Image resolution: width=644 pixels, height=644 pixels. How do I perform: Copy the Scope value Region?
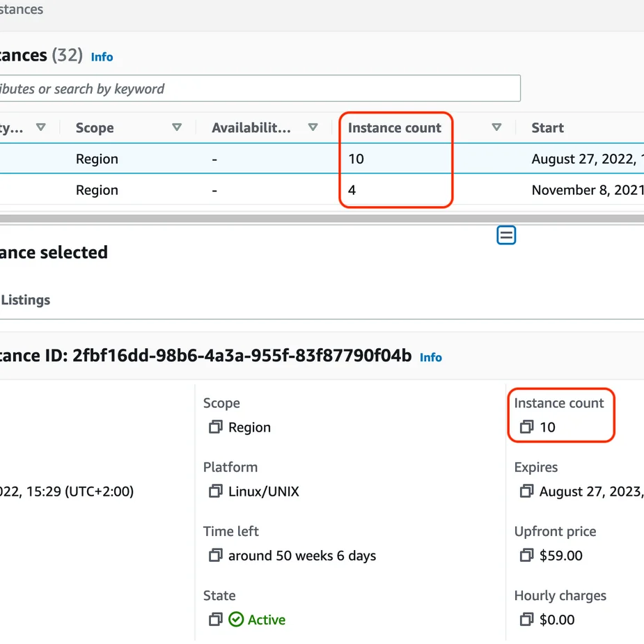pos(215,427)
